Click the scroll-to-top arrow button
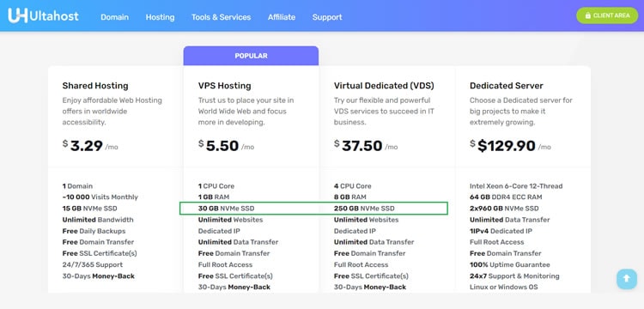This screenshot has height=309, width=644. 626,279
